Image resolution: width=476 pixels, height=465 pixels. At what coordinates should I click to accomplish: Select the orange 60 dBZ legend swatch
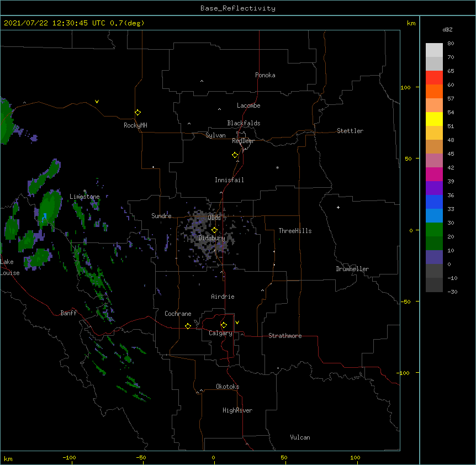pos(434,91)
